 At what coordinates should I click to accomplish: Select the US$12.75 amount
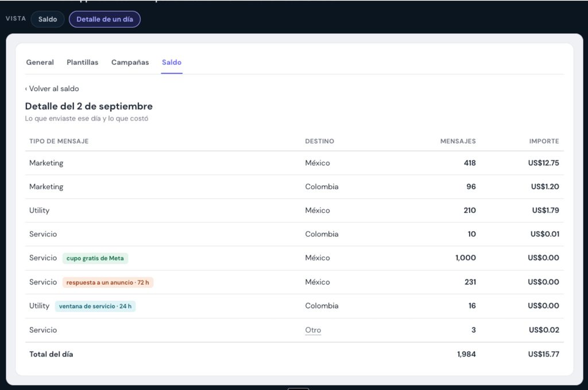click(x=543, y=163)
